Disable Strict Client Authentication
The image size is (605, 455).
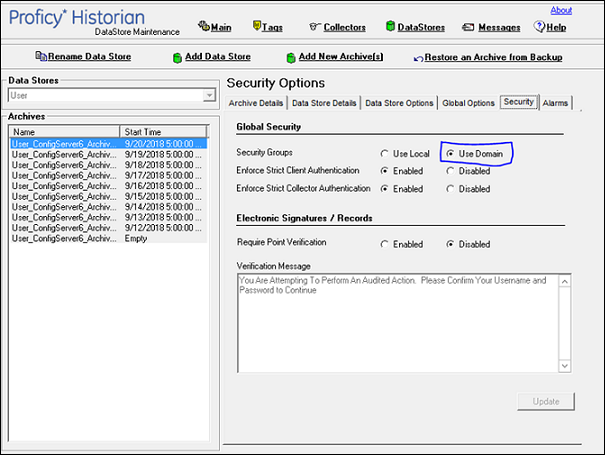pos(450,171)
